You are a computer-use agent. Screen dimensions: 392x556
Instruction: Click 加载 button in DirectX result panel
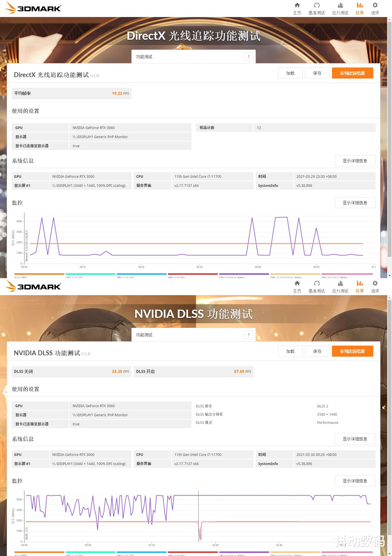pyautogui.click(x=290, y=73)
